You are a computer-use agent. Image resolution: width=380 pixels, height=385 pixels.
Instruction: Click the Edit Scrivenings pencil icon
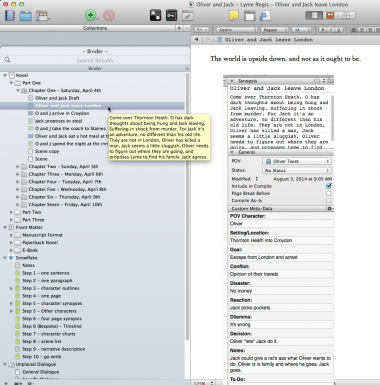click(x=188, y=15)
